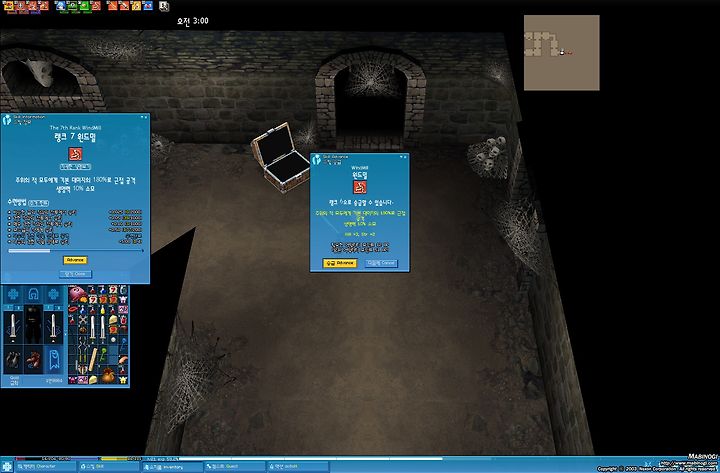Open the Inventory tab
720x473 pixels.
(172, 467)
